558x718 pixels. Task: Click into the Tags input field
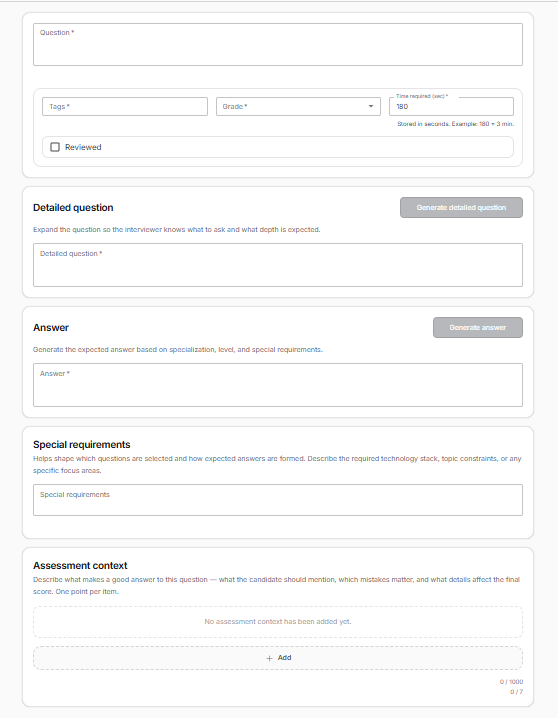pos(125,106)
